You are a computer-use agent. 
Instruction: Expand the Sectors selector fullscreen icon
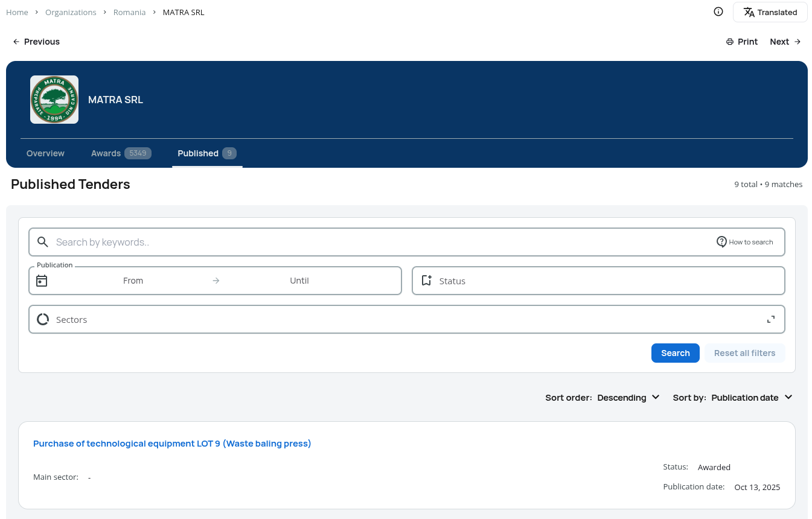pos(771,319)
